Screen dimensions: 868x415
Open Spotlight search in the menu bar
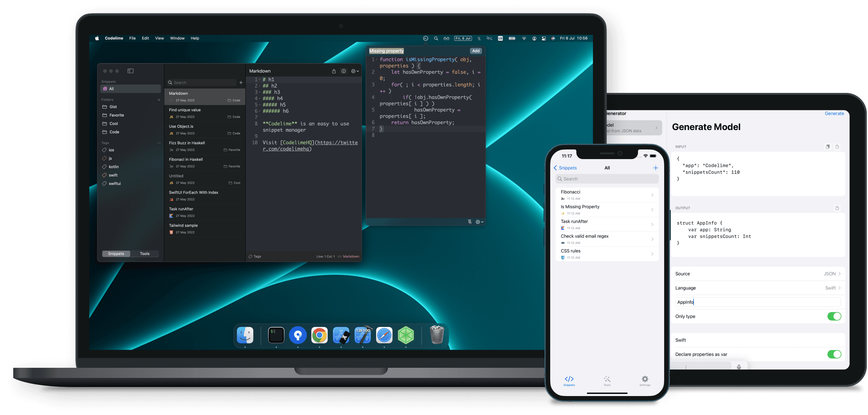[436, 38]
